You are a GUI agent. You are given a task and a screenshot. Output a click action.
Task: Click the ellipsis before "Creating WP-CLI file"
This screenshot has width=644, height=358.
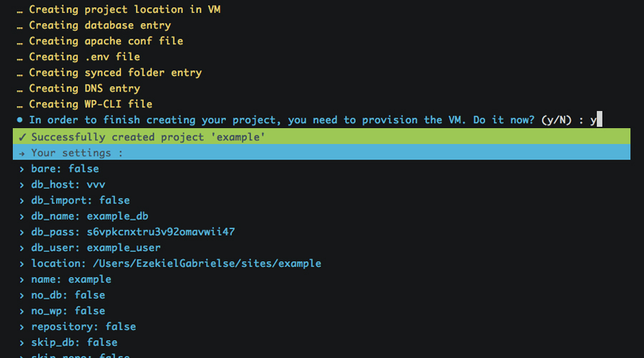[x=20, y=105]
